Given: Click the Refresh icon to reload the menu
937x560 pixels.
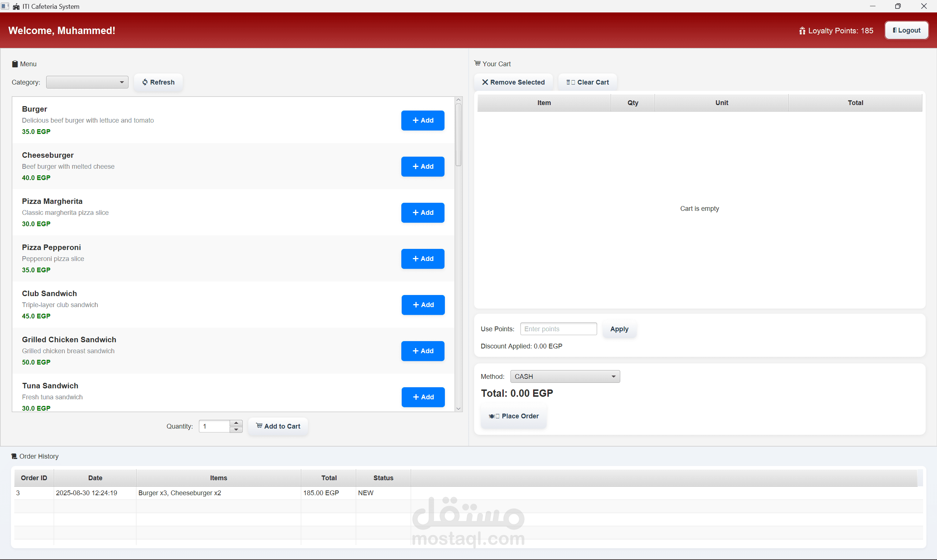Looking at the screenshot, I should tap(145, 82).
